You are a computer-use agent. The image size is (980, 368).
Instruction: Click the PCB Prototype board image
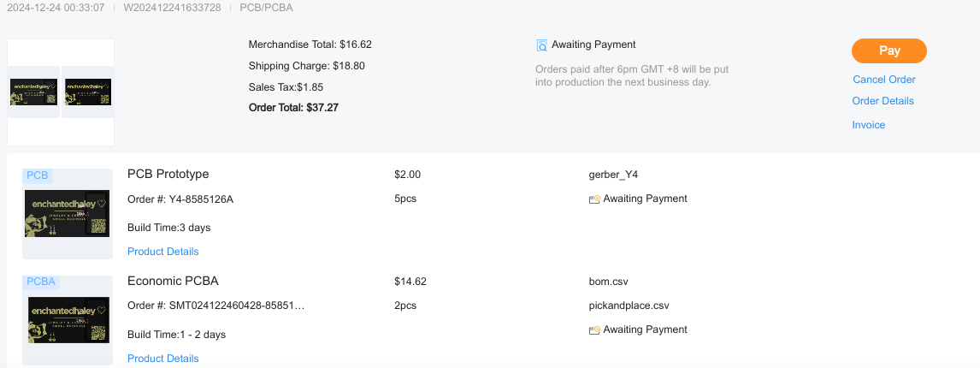68,214
